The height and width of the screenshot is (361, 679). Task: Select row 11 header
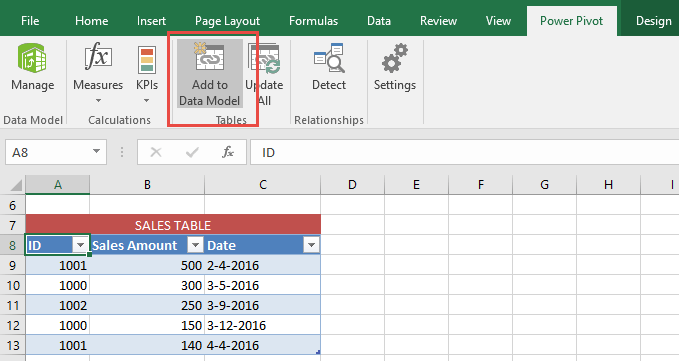coord(13,305)
